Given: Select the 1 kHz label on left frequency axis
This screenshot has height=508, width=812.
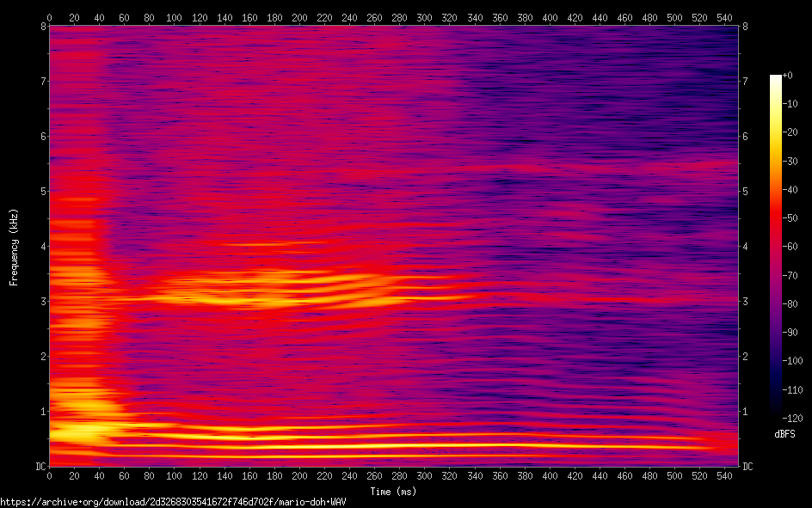Looking at the screenshot, I should pos(40,411).
